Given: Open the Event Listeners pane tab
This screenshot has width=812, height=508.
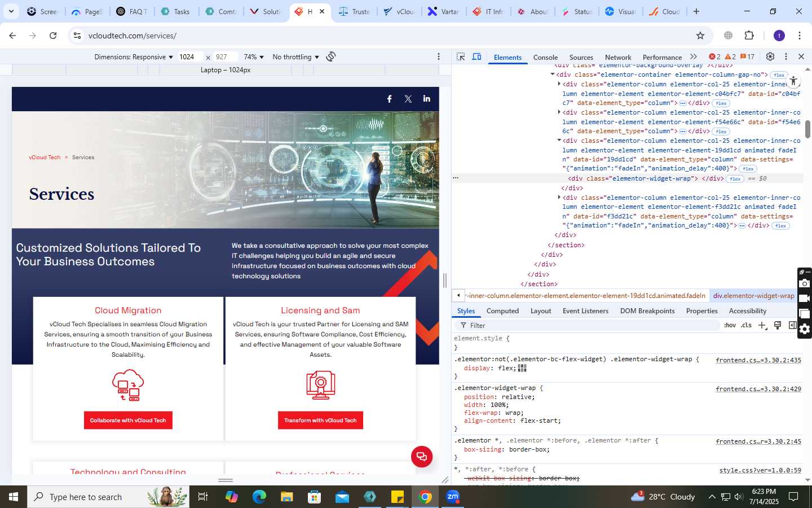Looking at the screenshot, I should (x=585, y=311).
